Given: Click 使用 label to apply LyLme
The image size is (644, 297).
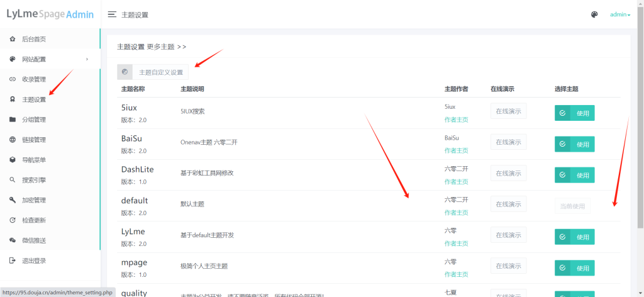Looking at the screenshot, I should tap(583, 237).
